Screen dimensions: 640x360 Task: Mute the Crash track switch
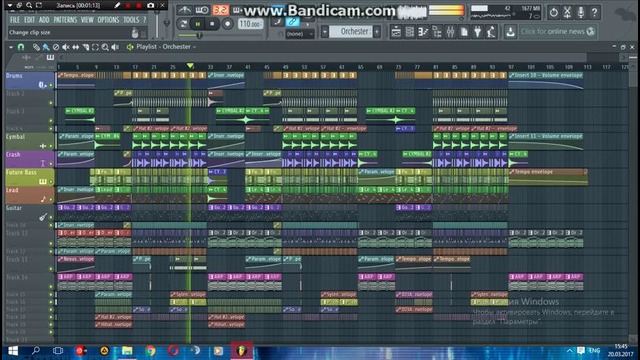(51, 164)
